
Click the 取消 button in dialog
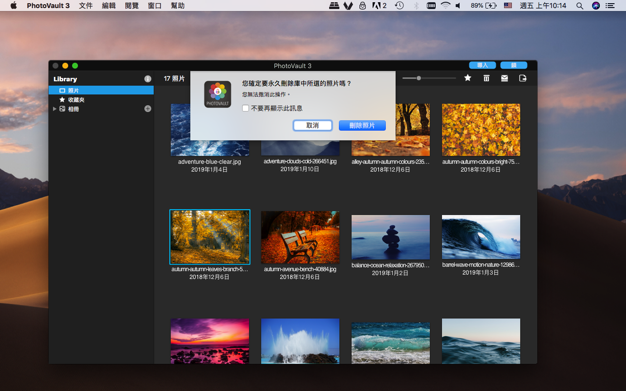(312, 125)
